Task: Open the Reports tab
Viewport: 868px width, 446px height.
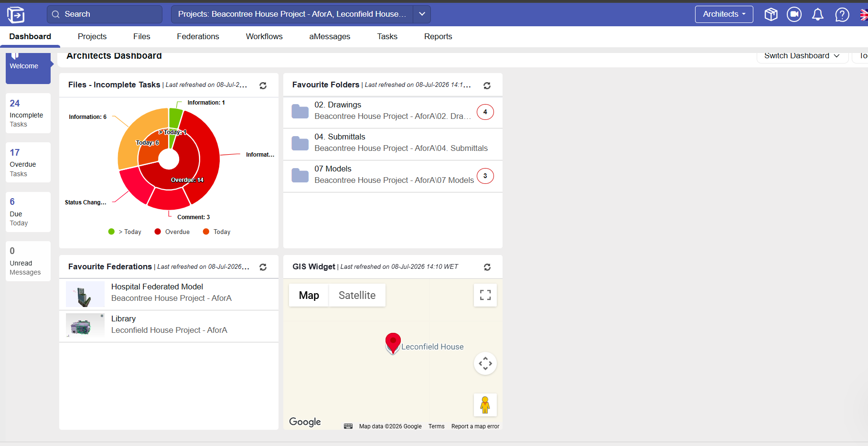Action: click(438, 36)
